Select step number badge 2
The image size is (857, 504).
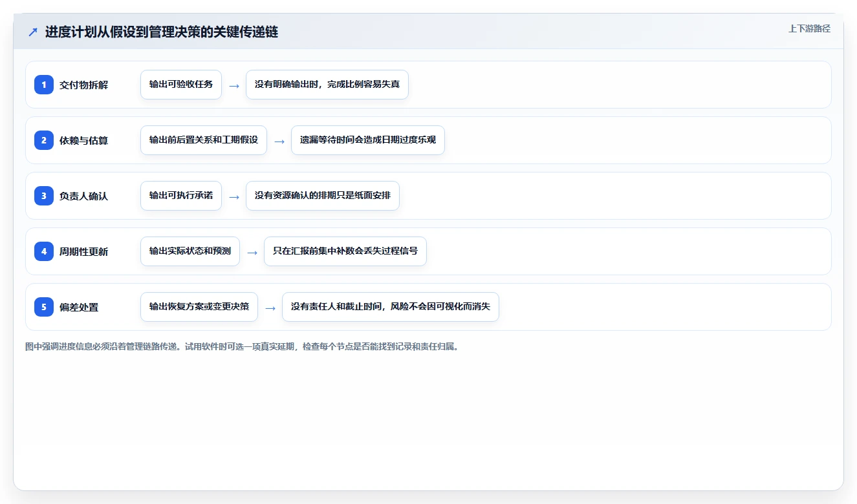tap(44, 140)
